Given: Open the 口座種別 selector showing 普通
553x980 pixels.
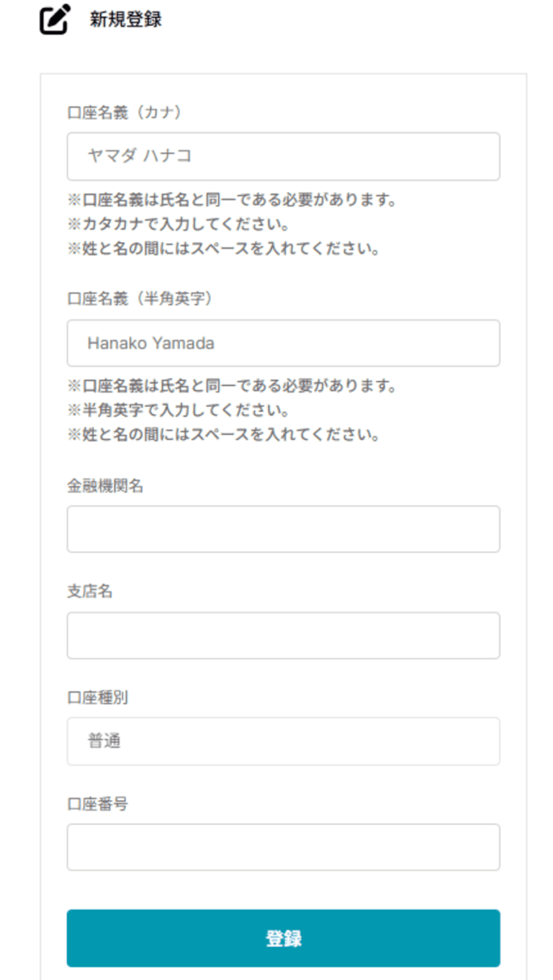Looking at the screenshot, I should (283, 742).
